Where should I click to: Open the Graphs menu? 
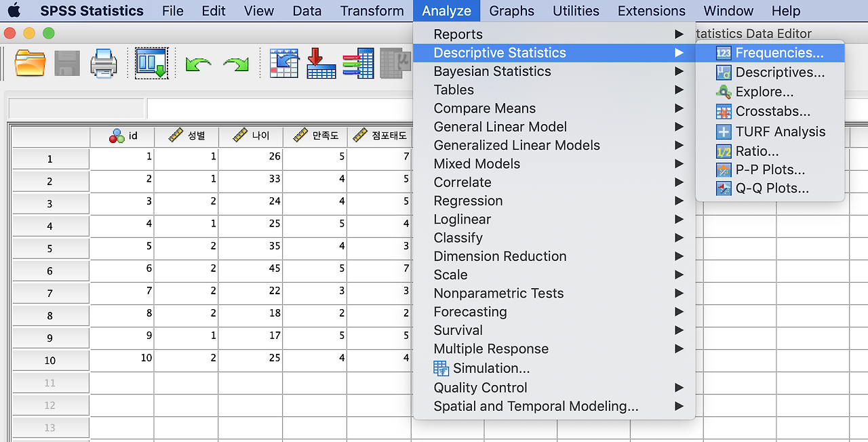pyautogui.click(x=511, y=11)
